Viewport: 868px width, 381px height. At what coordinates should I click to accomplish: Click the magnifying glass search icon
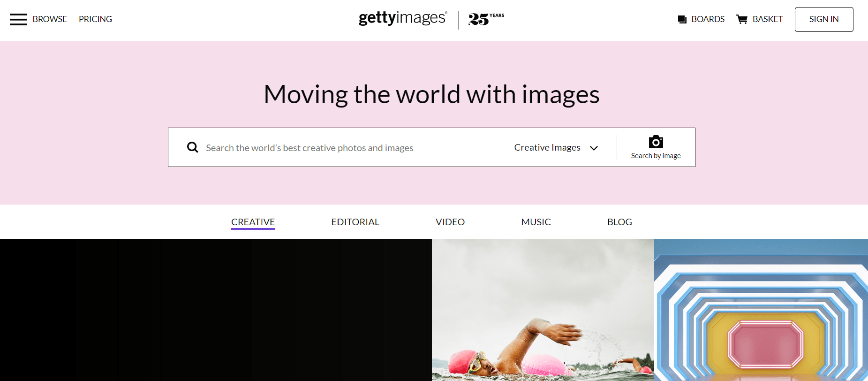[192, 147]
